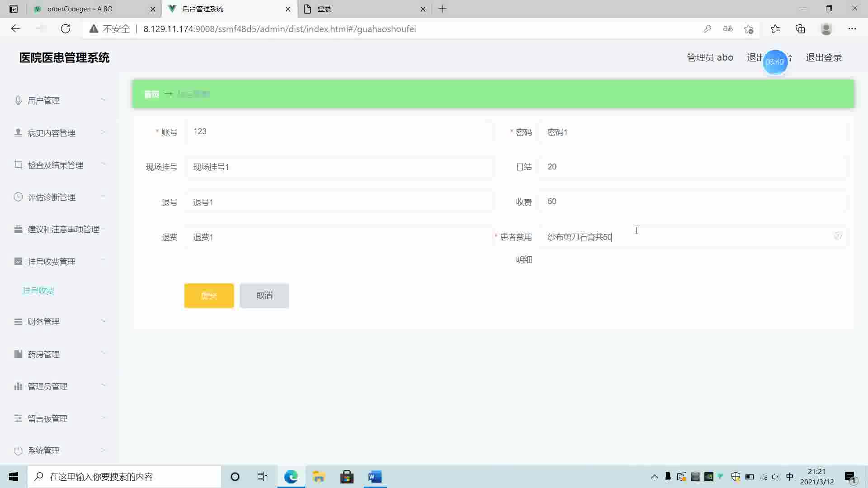The image size is (868, 488).
Task: Click the briefcase icon beside 建议和注意事项管理
Action: pyautogui.click(x=18, y=229)
